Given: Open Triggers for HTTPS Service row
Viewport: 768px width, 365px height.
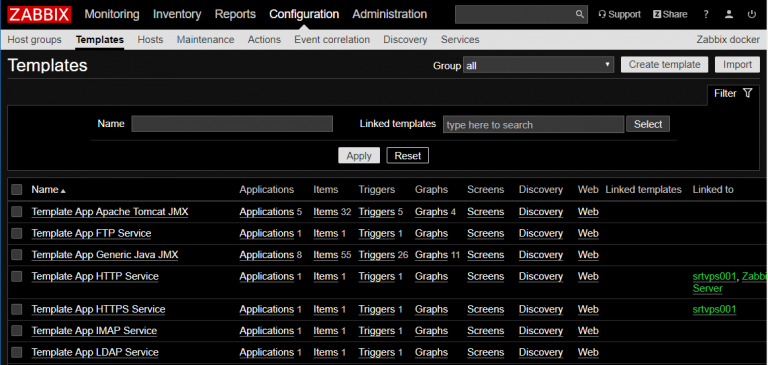Looking at the screenshot, I should (377, 309).
